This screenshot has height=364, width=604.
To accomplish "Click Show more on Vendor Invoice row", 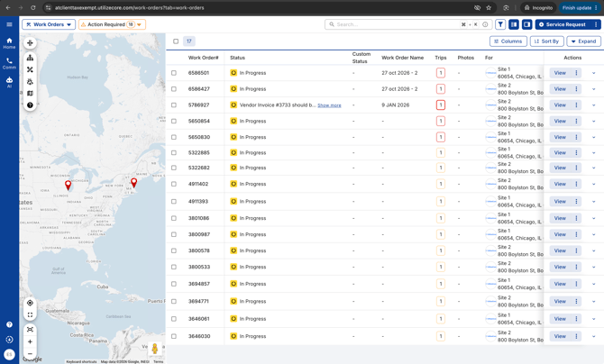I will click(x=329, y=105).
